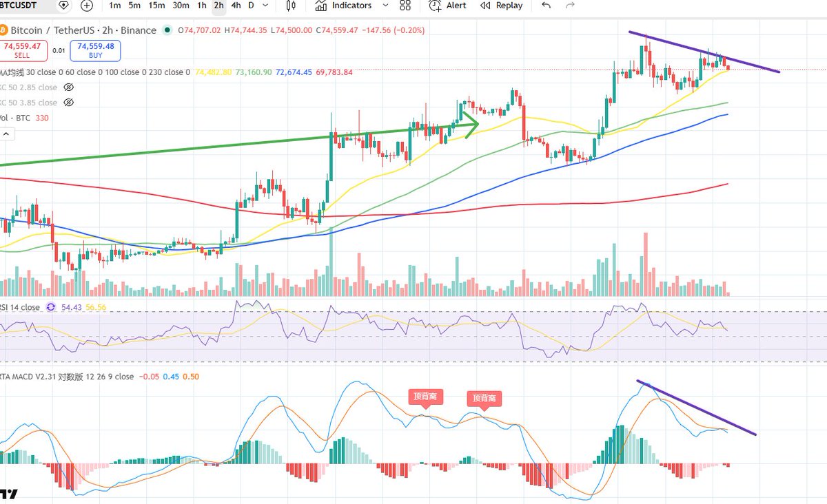The height and width of the screenshot is (504, 827).
Task: Click the redo arrow
Action: 570,6
